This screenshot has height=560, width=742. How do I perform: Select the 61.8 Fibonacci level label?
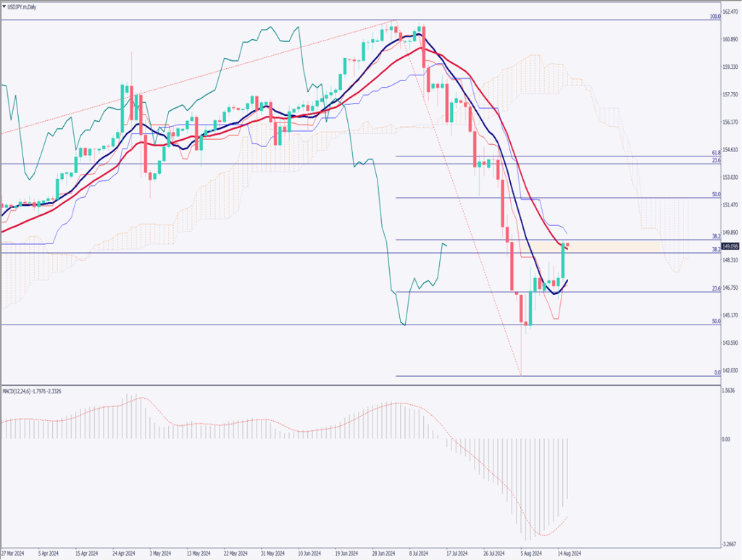(714, 153)
